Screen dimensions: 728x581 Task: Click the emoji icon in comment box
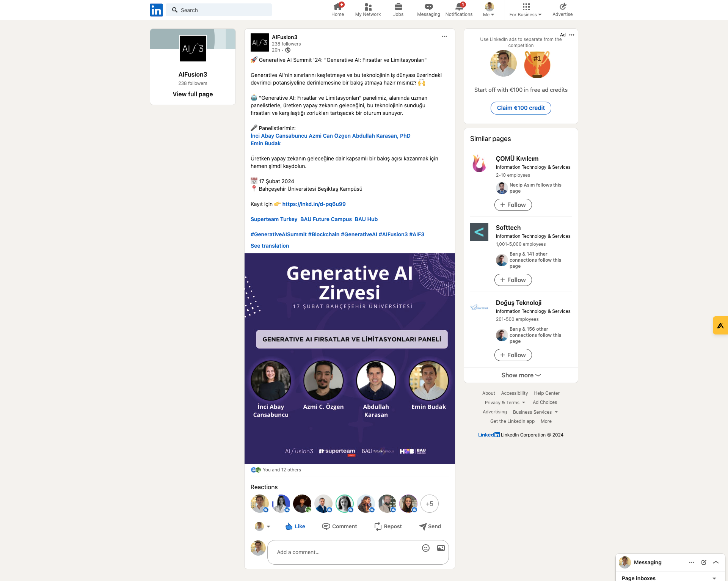tap(426, 548)
